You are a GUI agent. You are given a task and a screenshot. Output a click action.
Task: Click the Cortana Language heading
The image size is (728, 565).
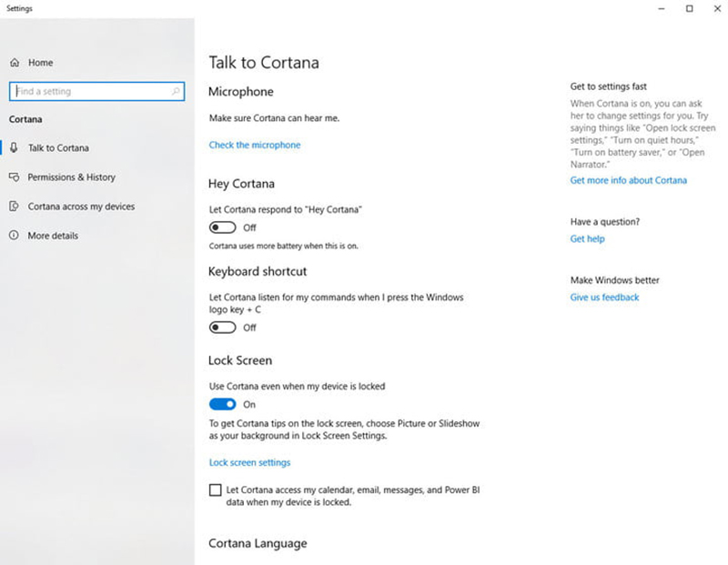click(x=258, y=543)
